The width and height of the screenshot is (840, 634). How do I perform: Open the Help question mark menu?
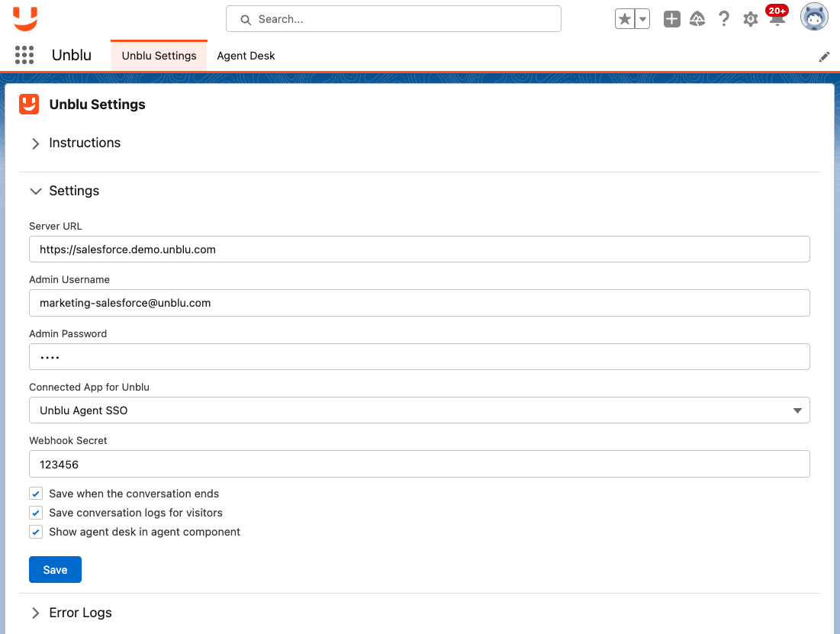point(723,19)
